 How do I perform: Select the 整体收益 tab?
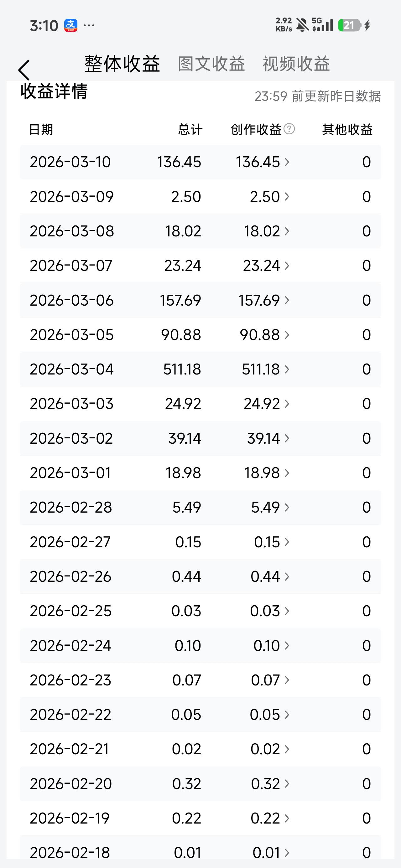point(122,64)
